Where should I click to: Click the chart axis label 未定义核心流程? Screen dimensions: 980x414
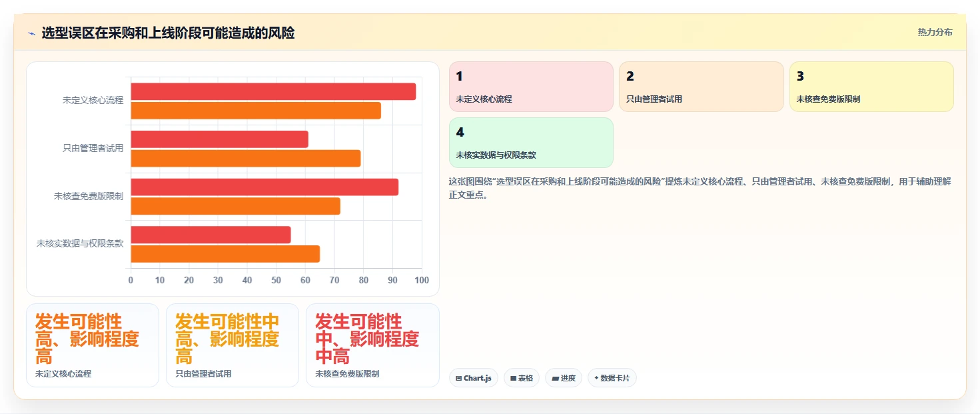(x=93, y=100)
